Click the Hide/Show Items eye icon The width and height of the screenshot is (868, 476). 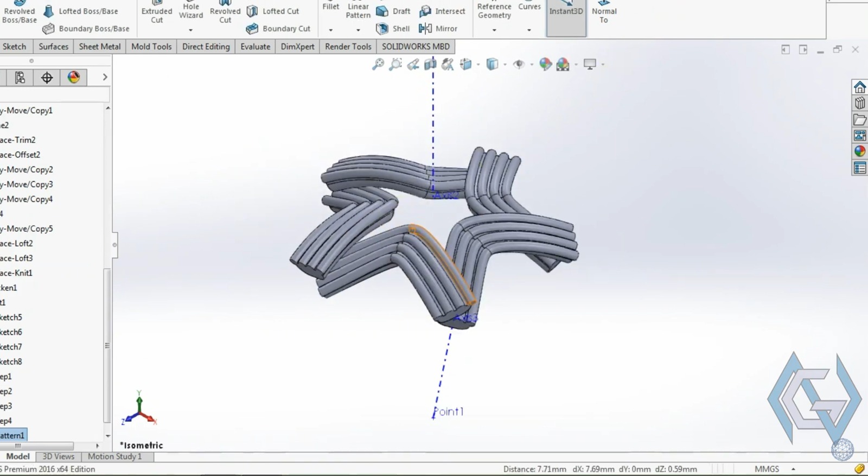519,65
